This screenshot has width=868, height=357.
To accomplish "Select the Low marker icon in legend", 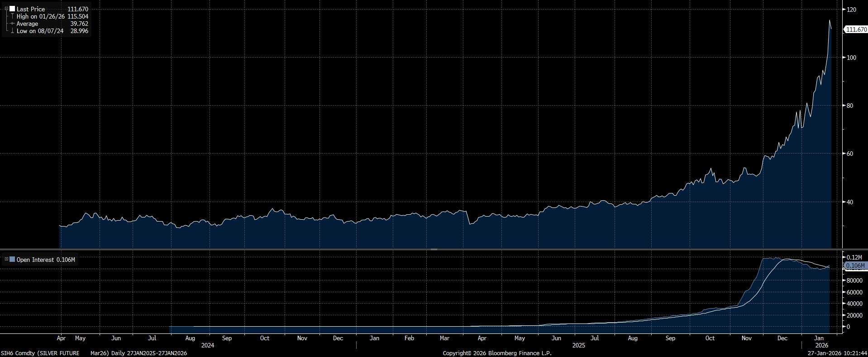I will tap(12, 31).
